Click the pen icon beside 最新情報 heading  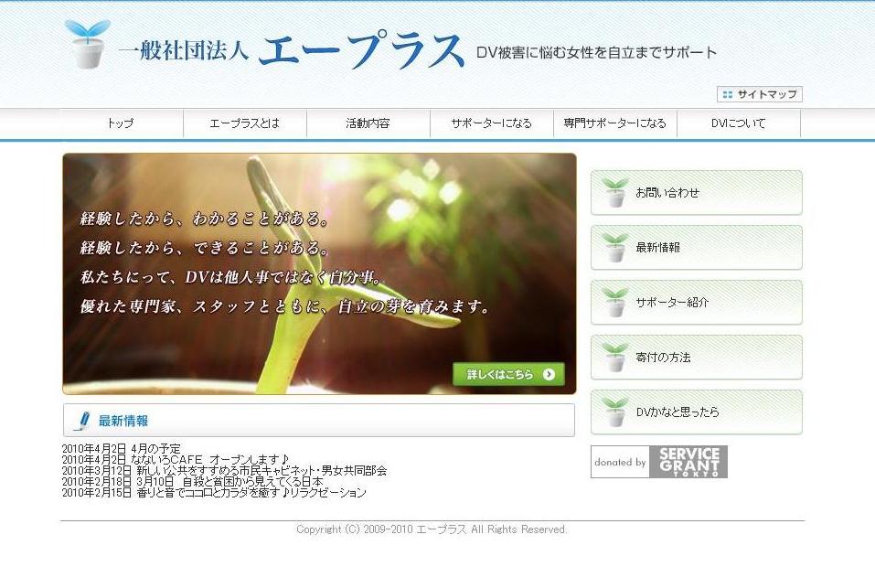[x=82, y=421]
